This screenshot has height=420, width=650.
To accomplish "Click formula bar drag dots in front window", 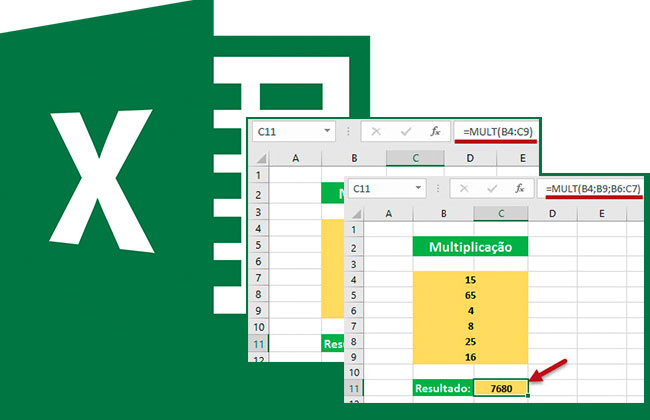I will (x=438, y=189).
